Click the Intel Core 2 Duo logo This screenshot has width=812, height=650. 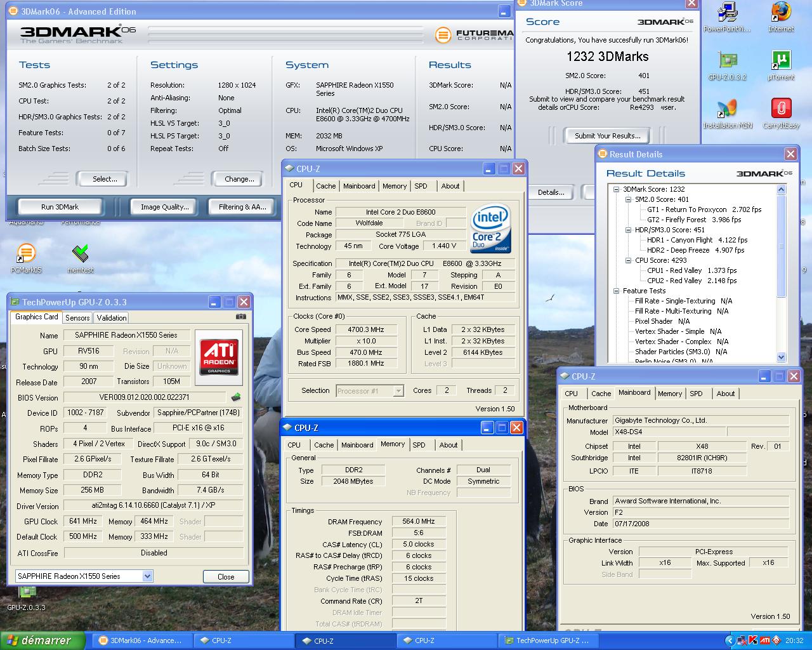(490, 229)
